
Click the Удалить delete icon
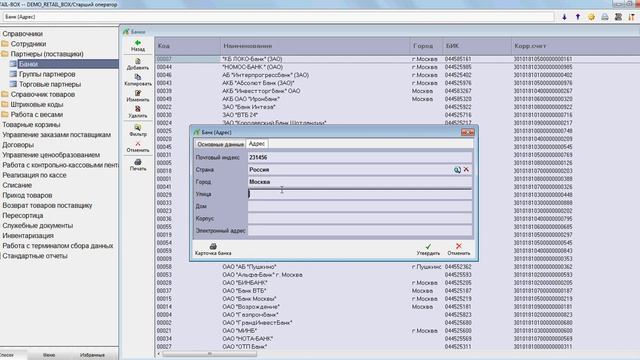pyautogui.click(x=138, y=109)
